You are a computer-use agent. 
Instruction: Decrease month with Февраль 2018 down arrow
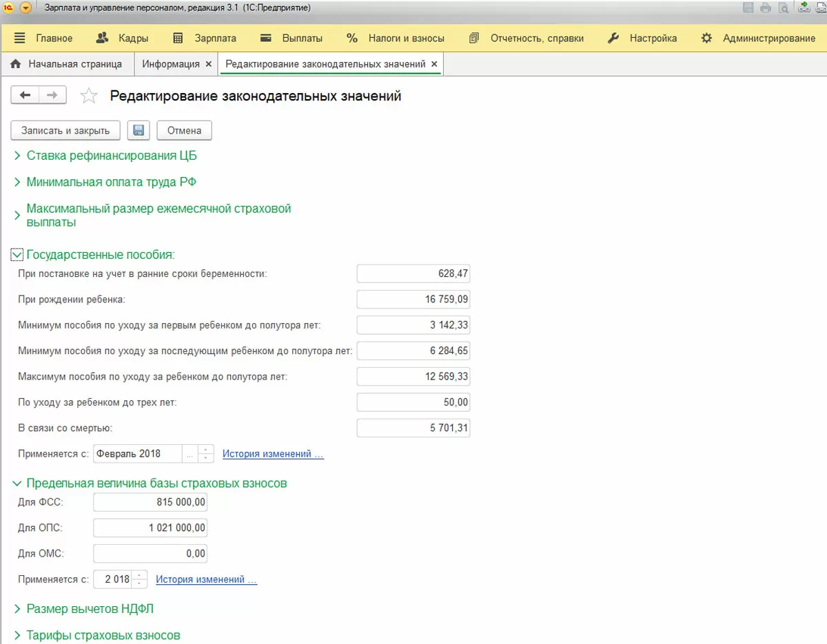(206, 459)
